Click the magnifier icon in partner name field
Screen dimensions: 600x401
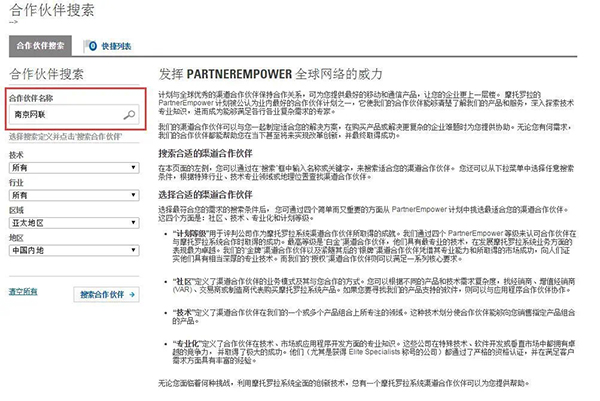[x=129, y=115]
